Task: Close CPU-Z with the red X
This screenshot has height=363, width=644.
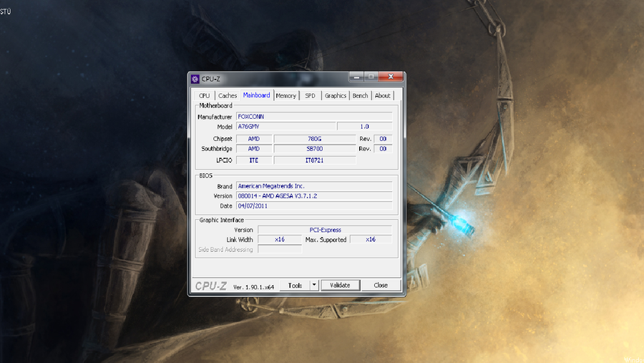Action: point(391,77)
